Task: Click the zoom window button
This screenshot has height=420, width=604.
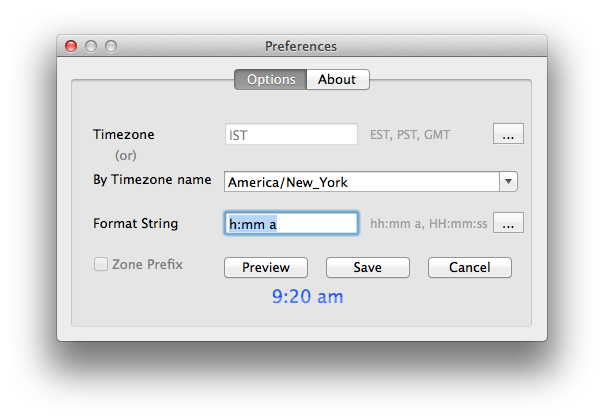Action: click(111, 46)
